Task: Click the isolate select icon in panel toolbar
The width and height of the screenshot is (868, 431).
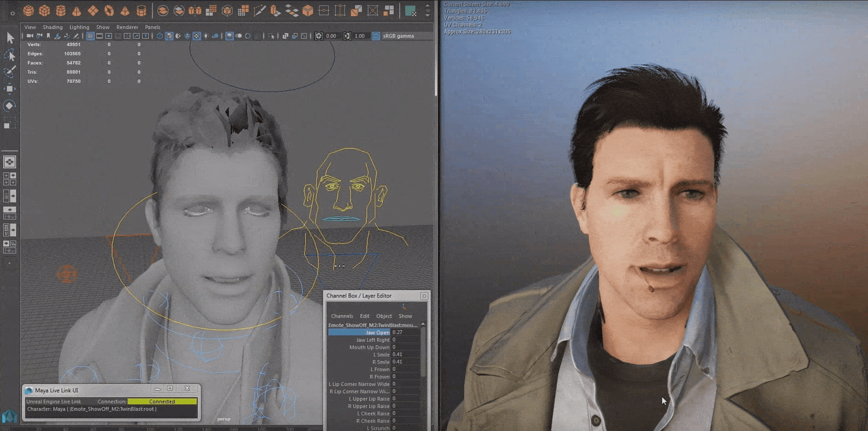Action: pyautogui.click(x=271, y=36)
